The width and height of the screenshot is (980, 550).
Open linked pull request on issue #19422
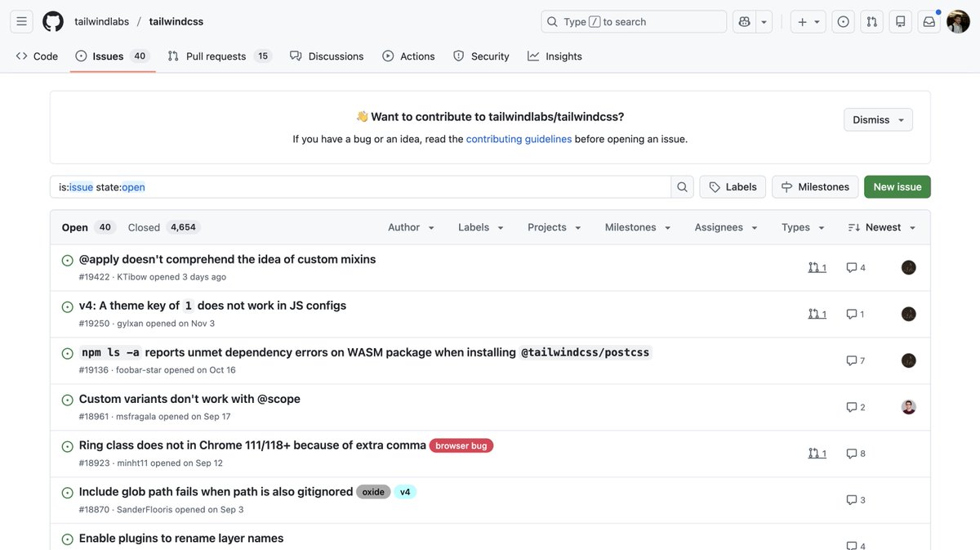817,267
